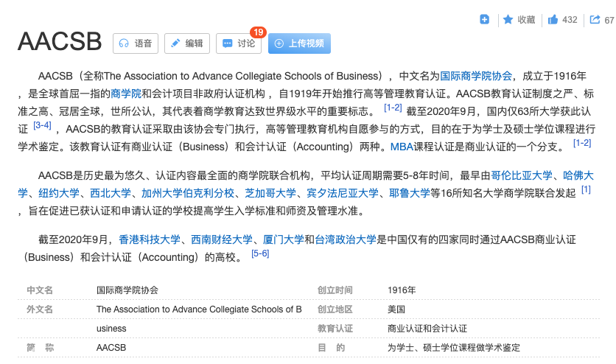Image resolution: width=616 pixels, height=364 pixels.
Task: Open the 台湾政治大学 link
Action: click(346, 239)
